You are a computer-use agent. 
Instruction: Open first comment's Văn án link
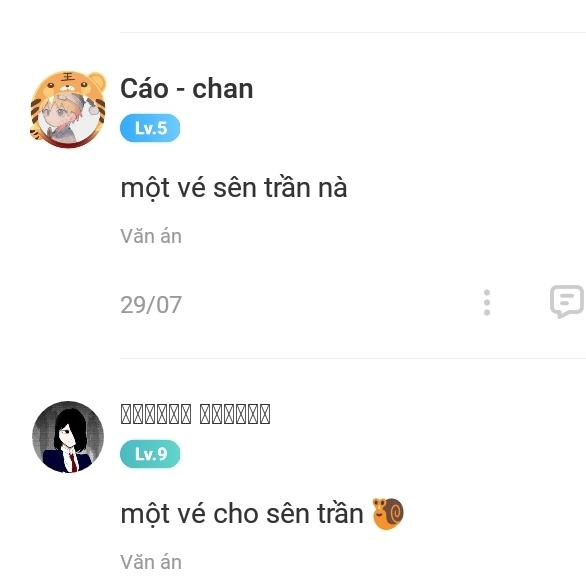pos(151,237)
